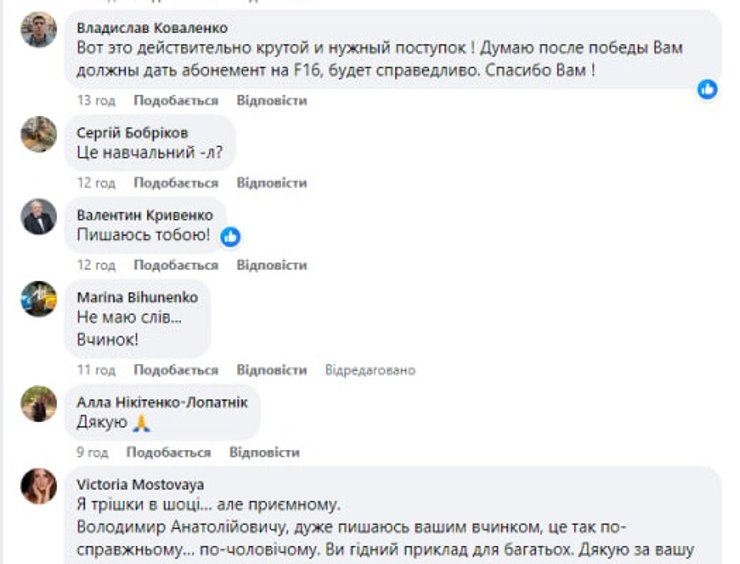The height and width of the screenshot is (564, 740).
Task: View like reaction on 'Пишаюсь тобою!' comment
Action: point(231,237)
